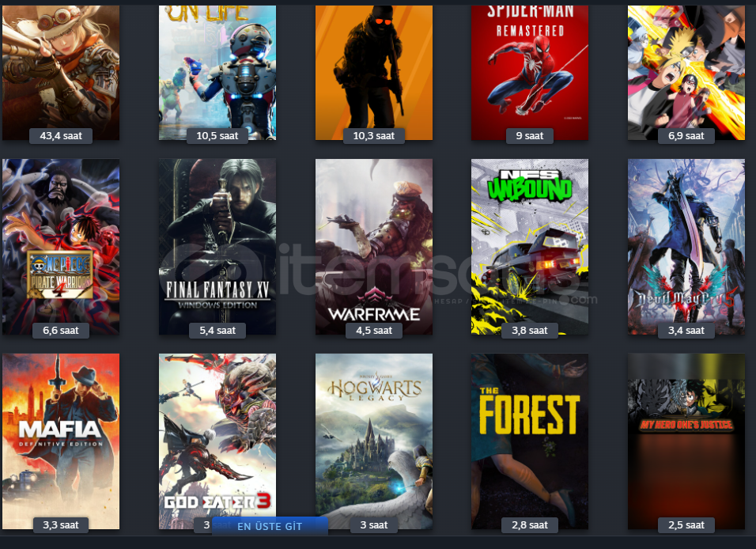The width and height of the screenshot is (756, 549).
Task: Open Mafia Definitive Edition cover
Action: (x=61, y=441)
